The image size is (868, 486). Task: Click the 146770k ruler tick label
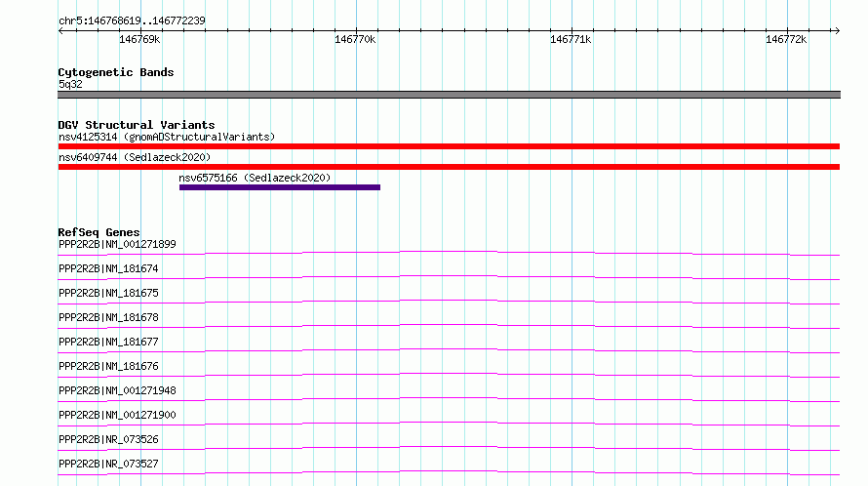355,39
